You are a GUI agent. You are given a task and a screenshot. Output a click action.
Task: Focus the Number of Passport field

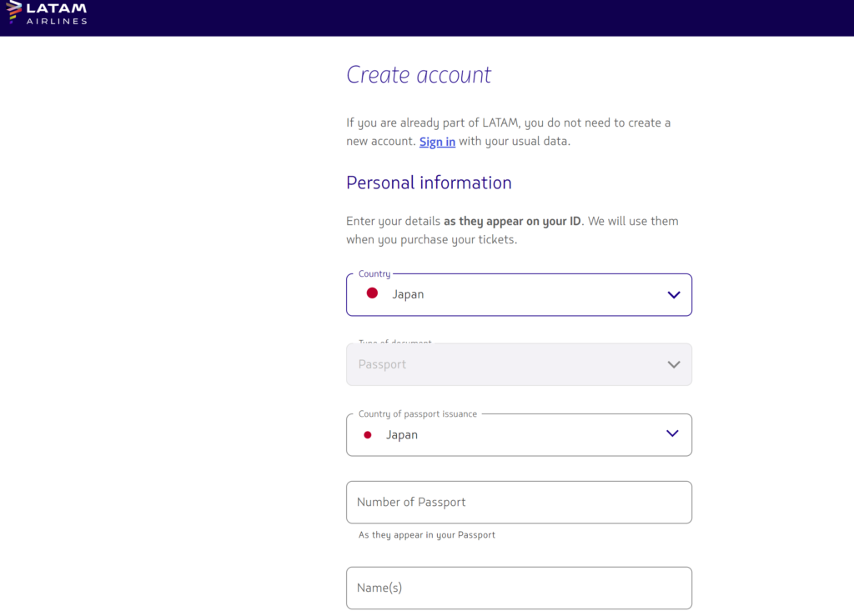point(519,503)
